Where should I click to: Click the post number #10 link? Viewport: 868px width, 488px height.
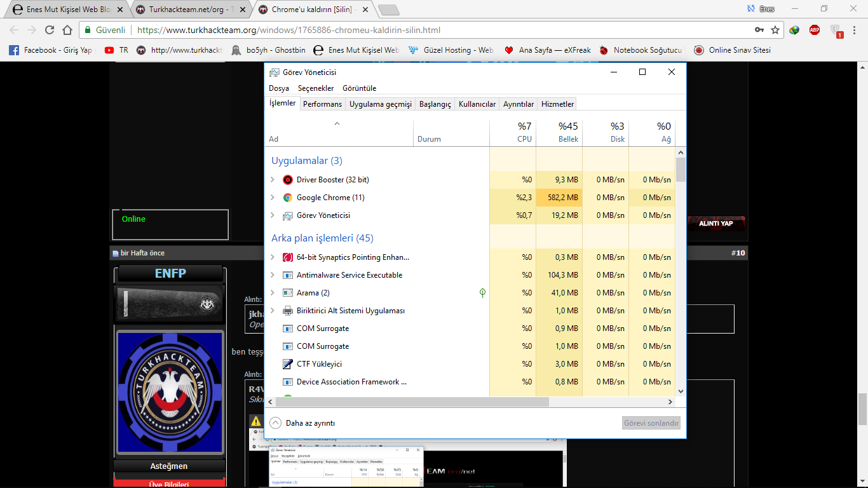(738, 253)
